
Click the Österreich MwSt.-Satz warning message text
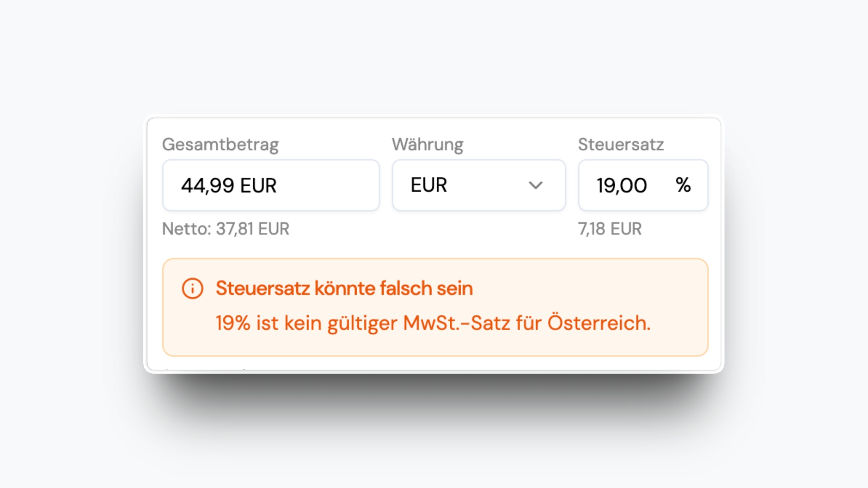point(433,323)
